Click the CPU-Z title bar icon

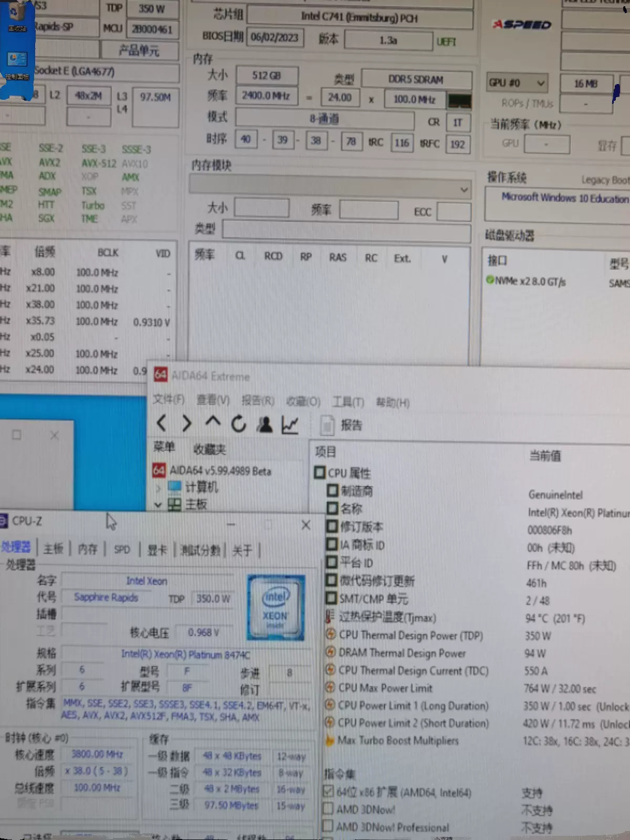click(x=3, y=521)
